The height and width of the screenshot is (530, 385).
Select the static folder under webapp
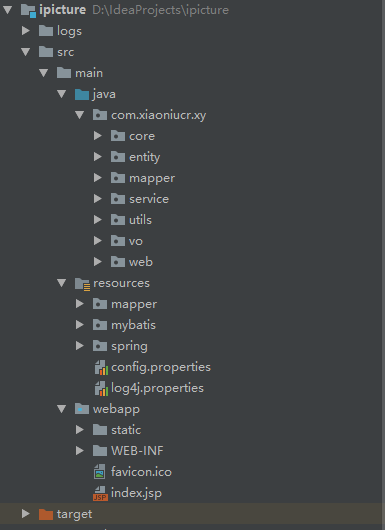pyautogui.click(x=126, y=430)
